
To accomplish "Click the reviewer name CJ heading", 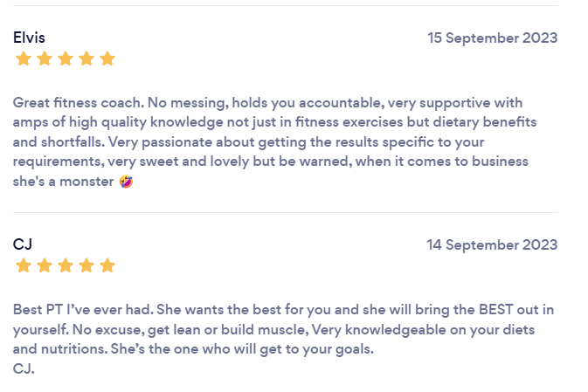I will pos(23,244).
